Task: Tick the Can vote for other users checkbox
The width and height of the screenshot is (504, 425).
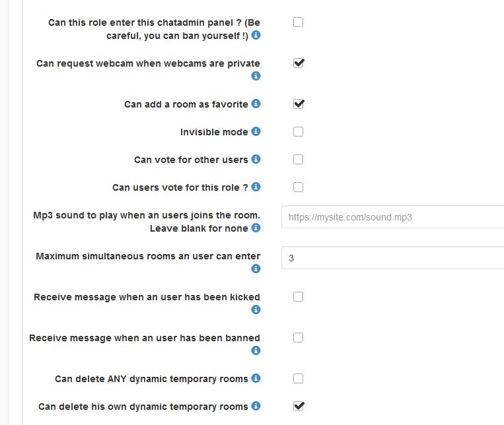Action: click(299, 160)
